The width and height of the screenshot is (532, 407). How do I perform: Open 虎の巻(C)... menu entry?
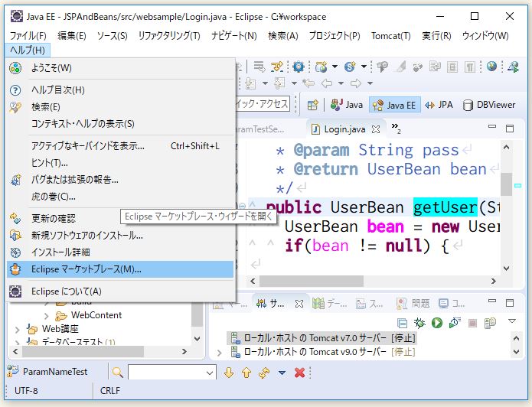tap(120, 197)
